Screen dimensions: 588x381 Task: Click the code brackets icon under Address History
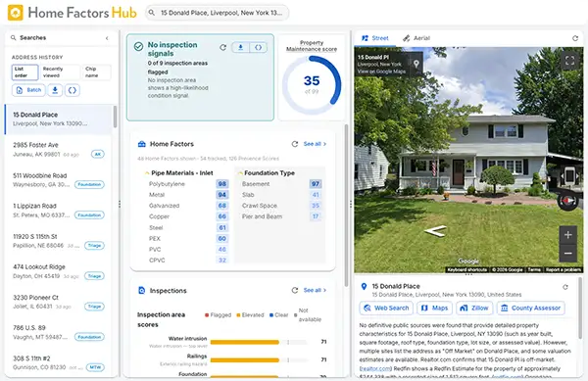point(73,90)
